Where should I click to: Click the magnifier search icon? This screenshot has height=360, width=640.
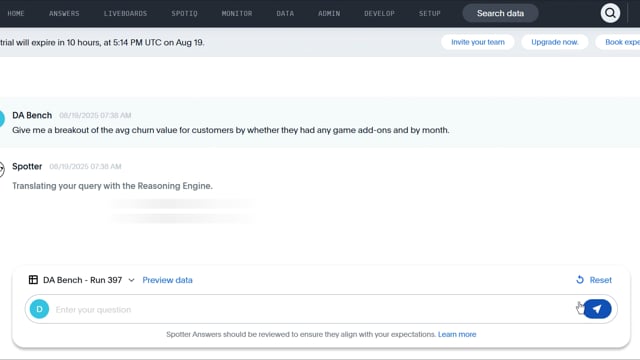tap(610, 13)
